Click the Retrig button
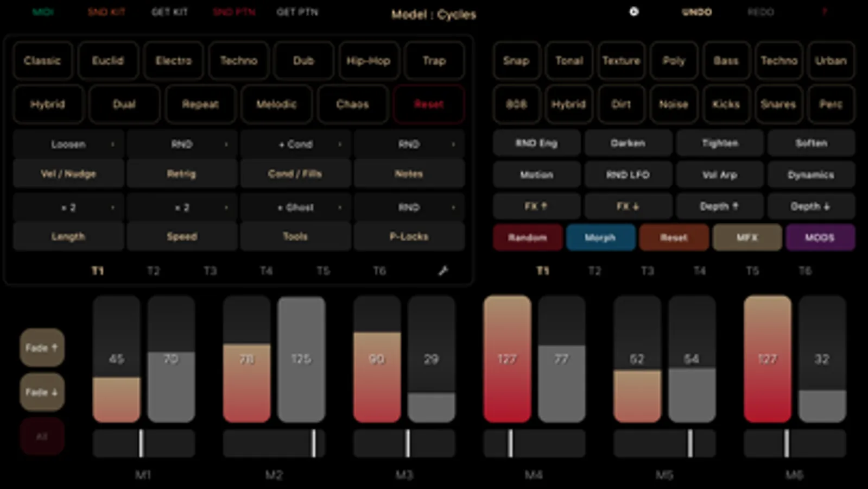The width and height of the screenshot is (868, 489). [x=181, y=174]
